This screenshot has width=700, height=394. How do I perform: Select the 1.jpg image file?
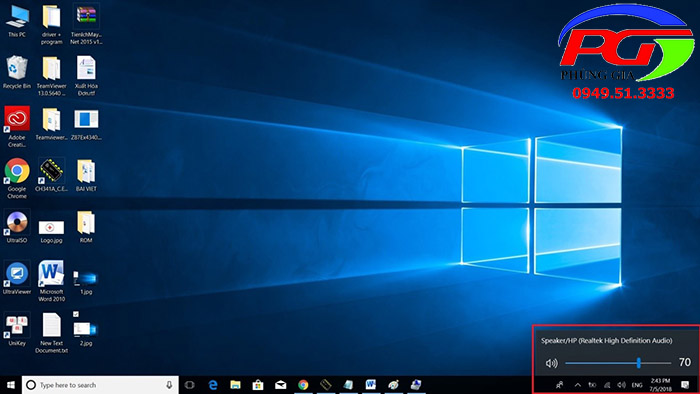coord(85,282)
